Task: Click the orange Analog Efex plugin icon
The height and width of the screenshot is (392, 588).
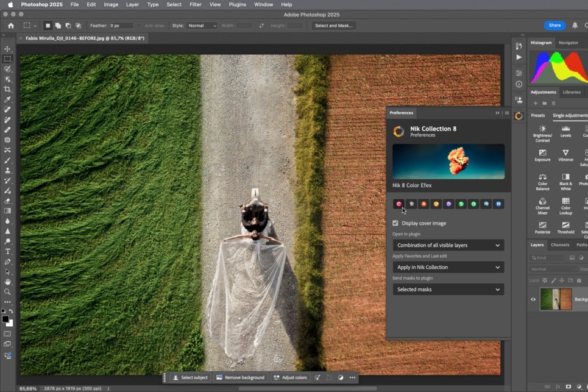Action: click(x=423, y=204)
